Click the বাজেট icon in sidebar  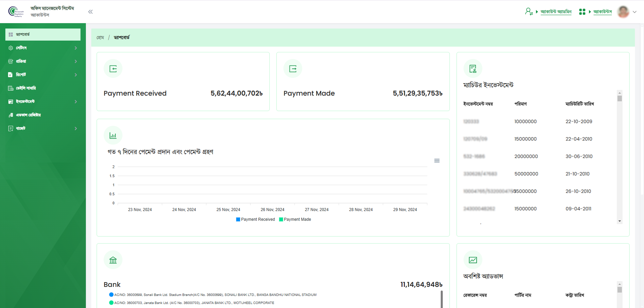click(11, 129)
